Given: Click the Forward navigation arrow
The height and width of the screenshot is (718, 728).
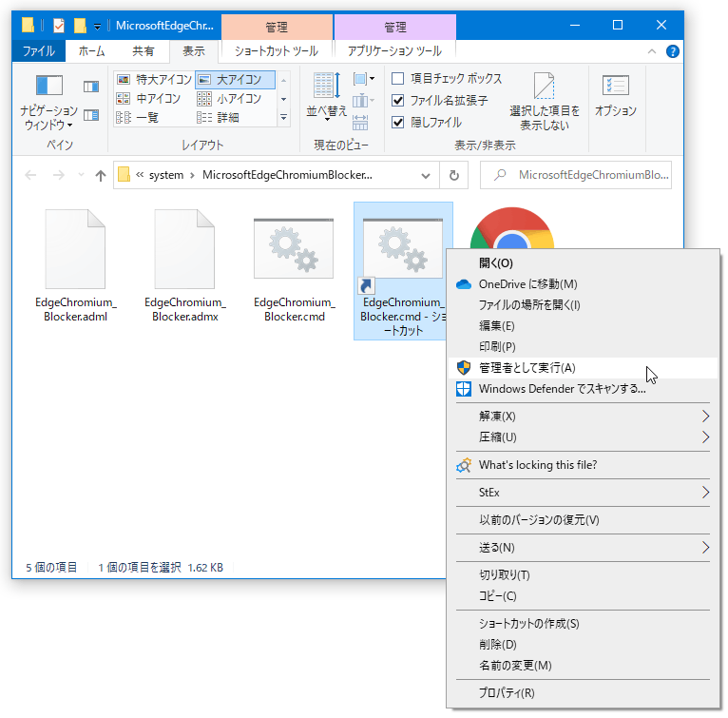Looking at the screenshot, I should pyautogui.click(x=59, y=175).
